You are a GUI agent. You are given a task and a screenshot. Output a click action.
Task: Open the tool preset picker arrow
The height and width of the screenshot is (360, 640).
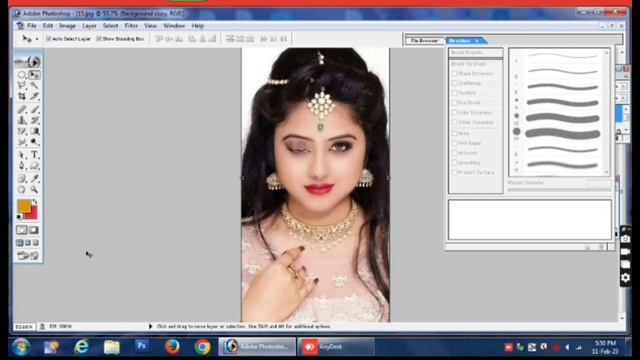37,39
